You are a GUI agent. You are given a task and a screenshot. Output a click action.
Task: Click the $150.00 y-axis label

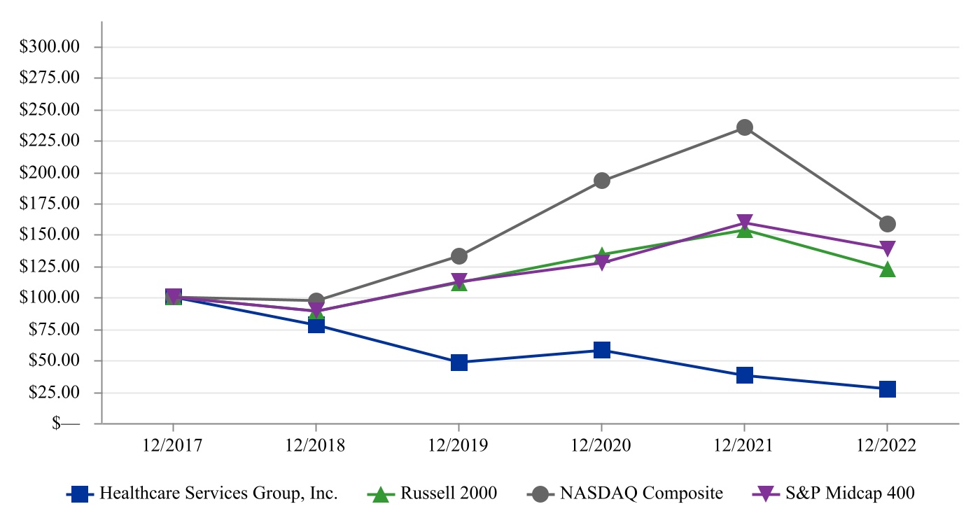50,235
